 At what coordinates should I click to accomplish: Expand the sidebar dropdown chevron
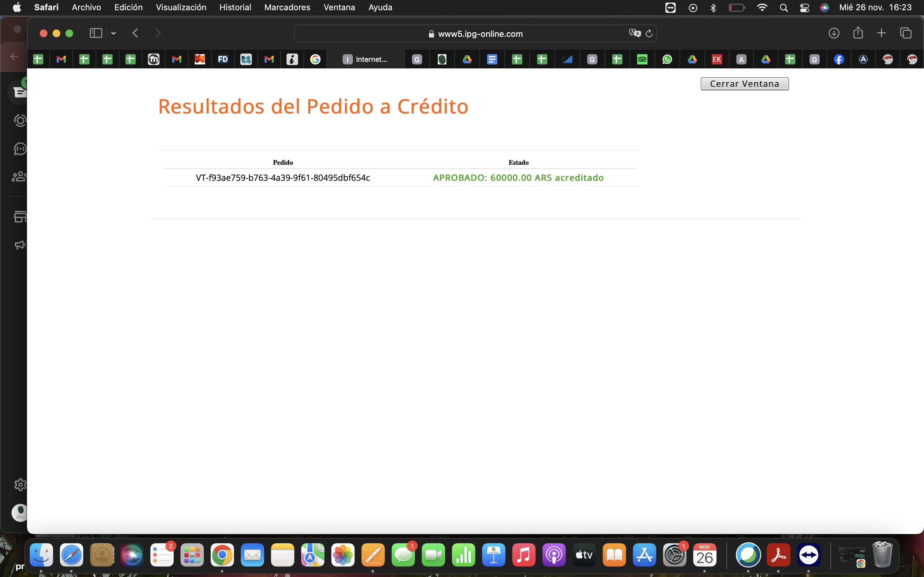coord(113,33)
